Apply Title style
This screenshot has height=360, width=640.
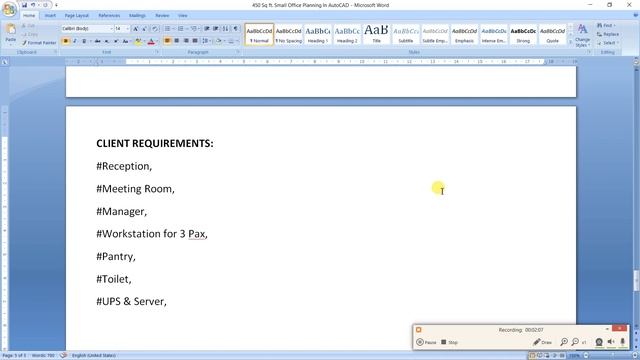376,35
